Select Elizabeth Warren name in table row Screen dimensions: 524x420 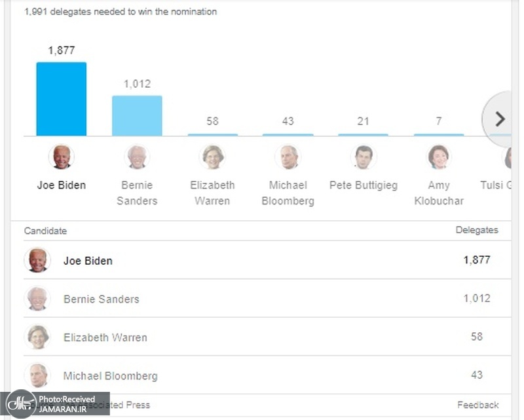[x=105, y=338]
